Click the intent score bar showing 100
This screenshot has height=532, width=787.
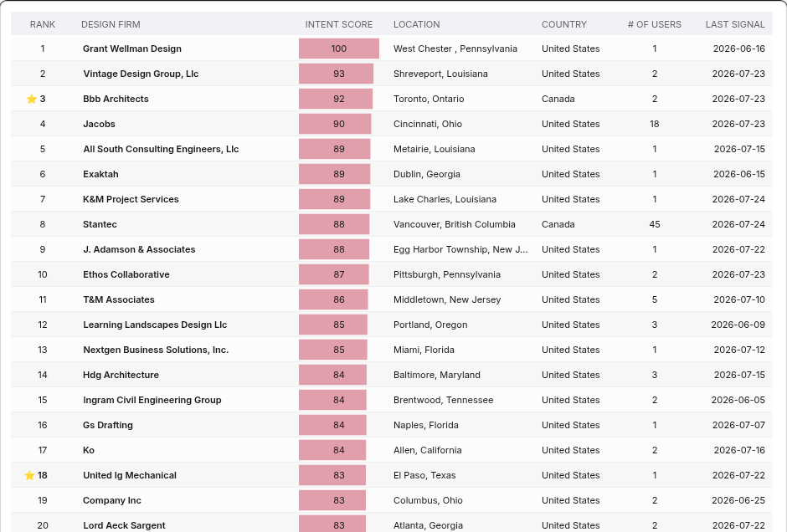[x=339, y=49]
